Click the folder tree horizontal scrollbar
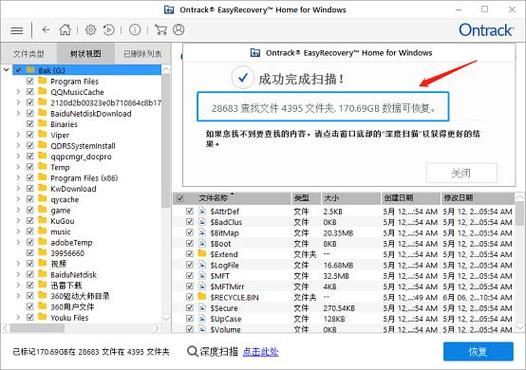Image resolution: width=526 pixels, height=370 pixels. pyautogui.click(x=82, y=328)
